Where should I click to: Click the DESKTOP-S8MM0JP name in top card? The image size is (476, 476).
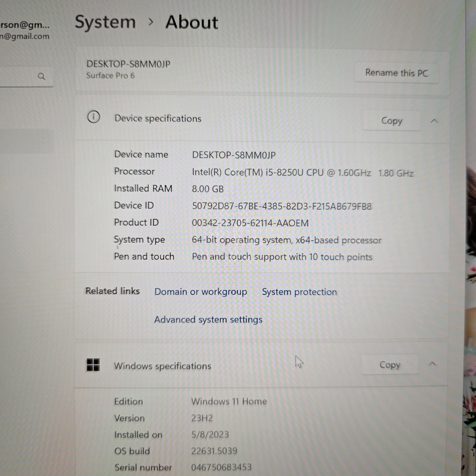click(129, 64)
